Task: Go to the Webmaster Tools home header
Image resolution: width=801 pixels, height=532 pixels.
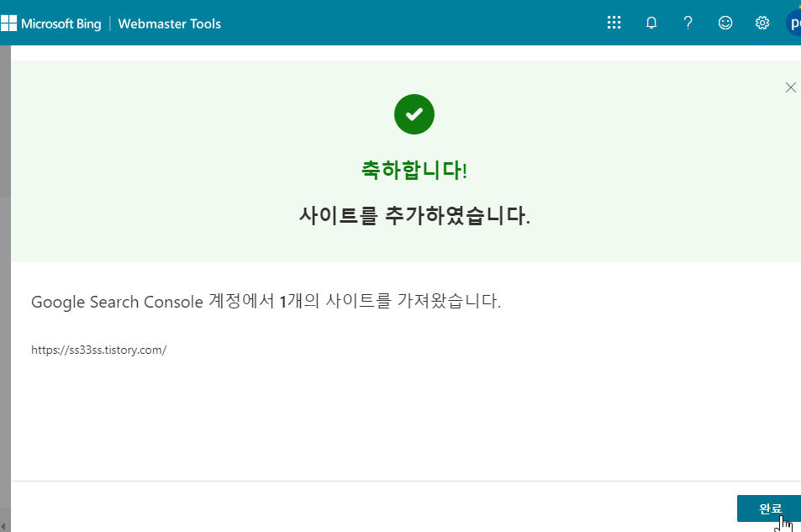Action: [x=169, y=24]
